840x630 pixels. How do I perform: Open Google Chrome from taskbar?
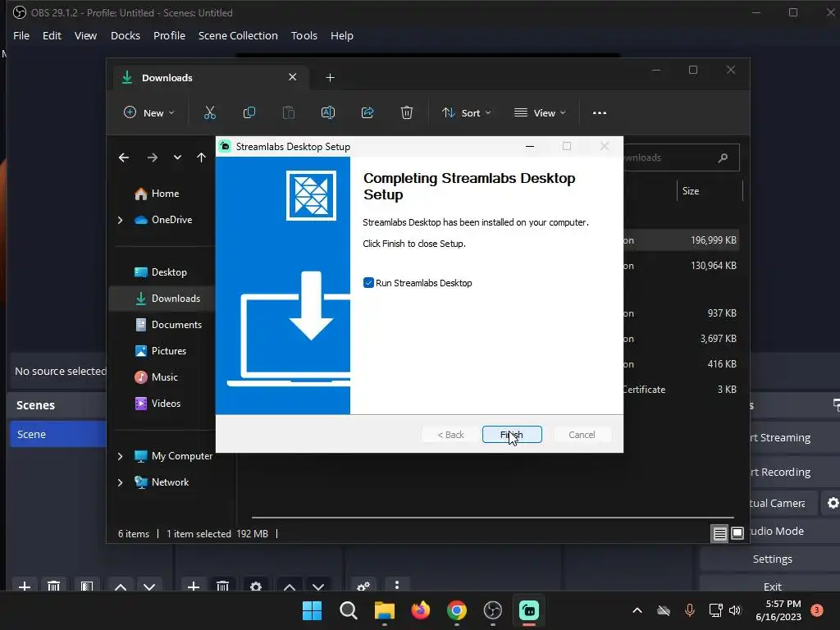tap(457, 610)
